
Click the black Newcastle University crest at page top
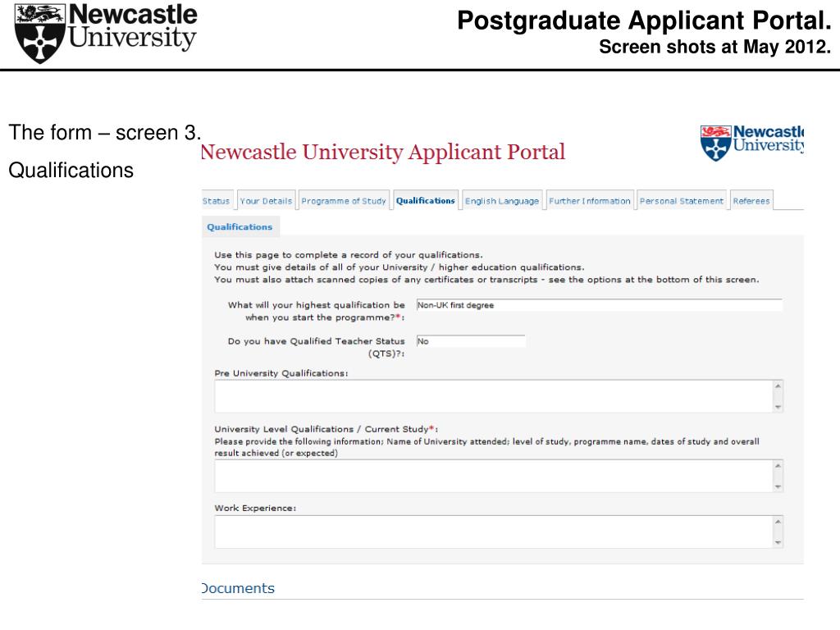pos(39,33)
